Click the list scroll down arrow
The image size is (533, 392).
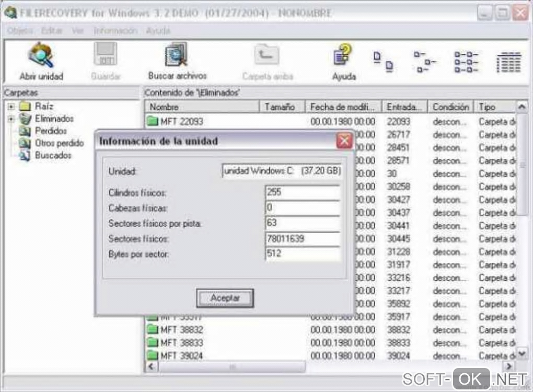pyautogui.click(x=522, y=354)
